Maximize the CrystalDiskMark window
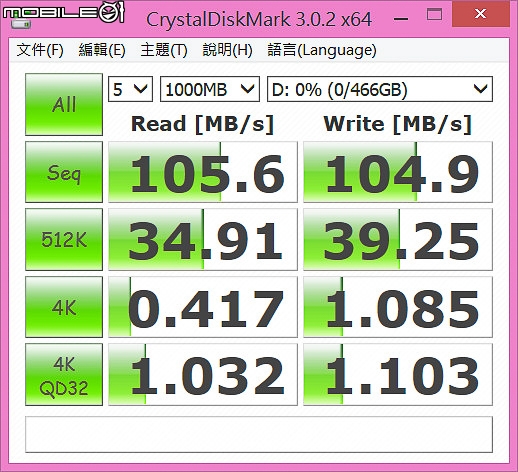This screenshot has height=472, width=518. pos(434,14)
